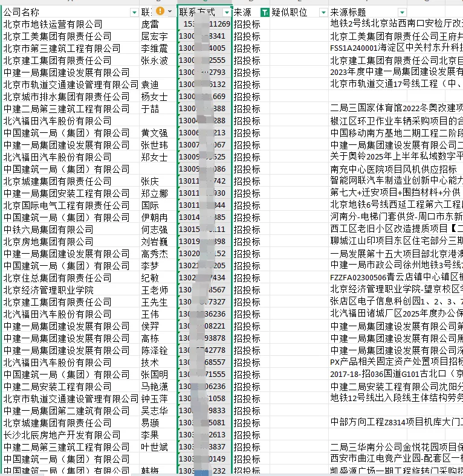The image size is (463, 476).
Task: Select contact cell 伊朝冉
Action: 158,217
